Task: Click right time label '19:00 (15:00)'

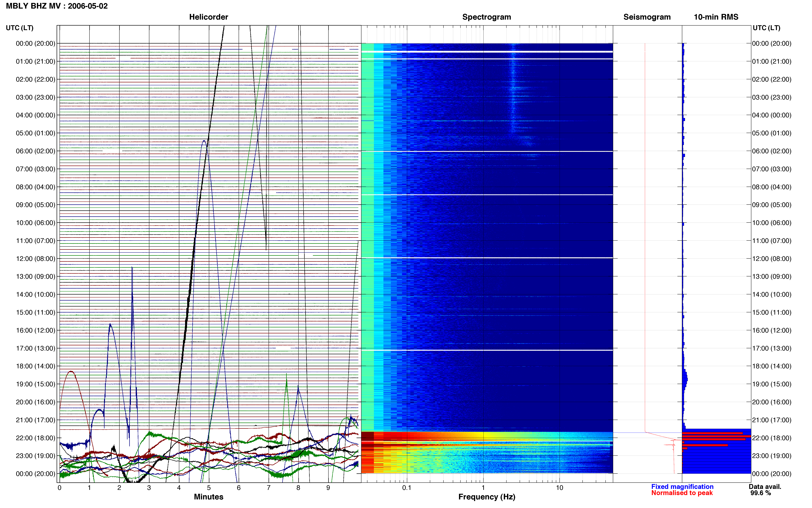Action: 772,384
